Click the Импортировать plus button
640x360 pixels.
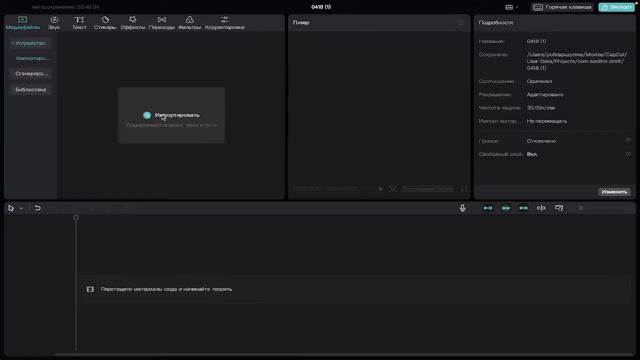click(x=147, y=116)
